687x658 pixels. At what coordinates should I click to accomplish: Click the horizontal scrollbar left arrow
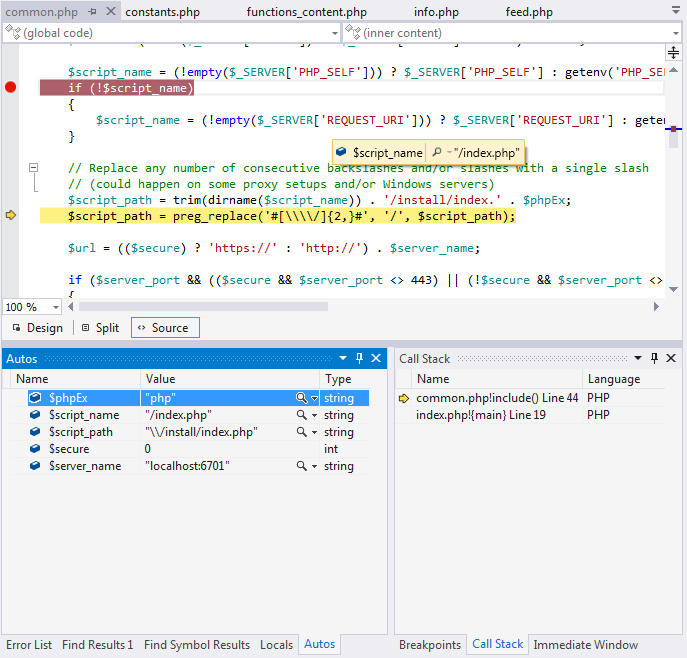click(x=71, y=306)
